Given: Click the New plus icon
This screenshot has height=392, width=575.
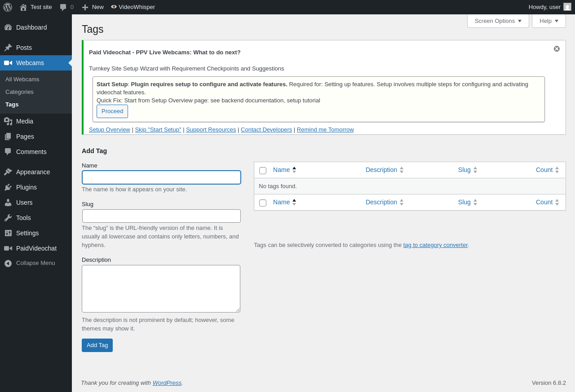Looking at the screenshot, I should tap(85, 7).
